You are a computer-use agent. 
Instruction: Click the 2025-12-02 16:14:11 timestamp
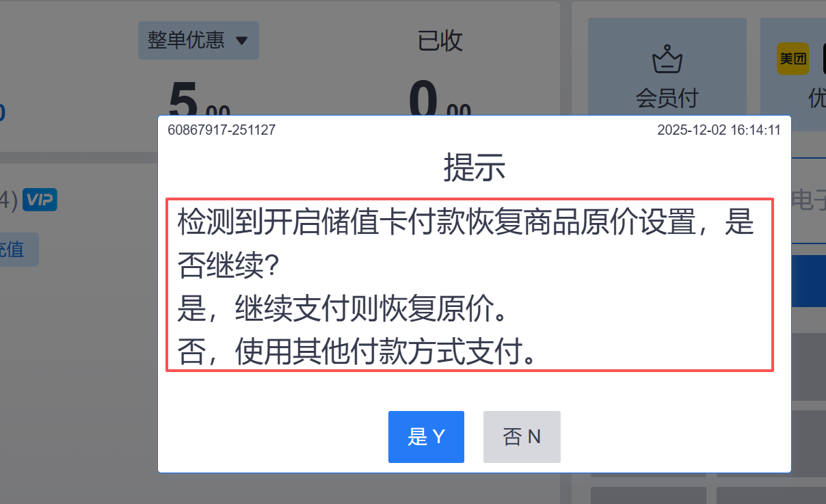click(x=719, y=130)
